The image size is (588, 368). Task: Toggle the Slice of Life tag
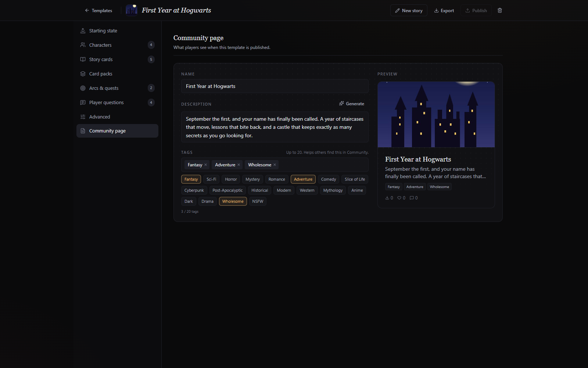click(x=355, y=179)
